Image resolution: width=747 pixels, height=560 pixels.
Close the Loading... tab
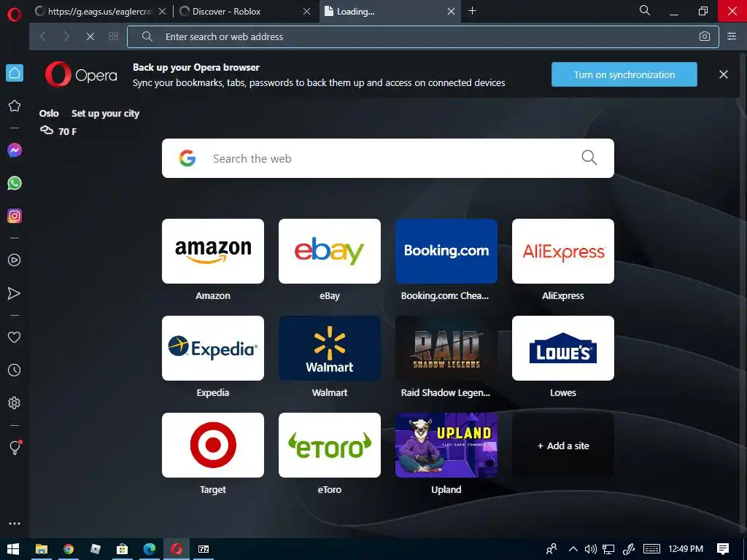pyautogui.click(x=451, y=12)
